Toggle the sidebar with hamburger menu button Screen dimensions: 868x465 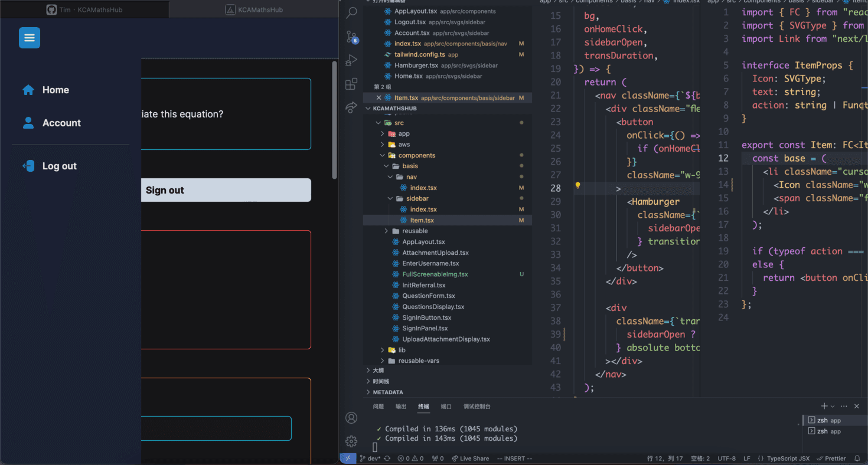pos(30,38)
